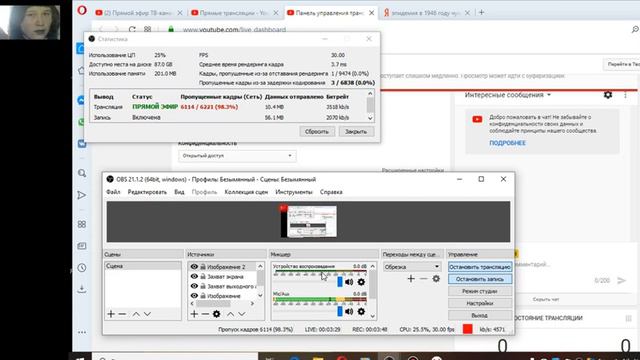The image size is (640, 360).
Task: Open OBS Настройки button
Action: (480, 303)
